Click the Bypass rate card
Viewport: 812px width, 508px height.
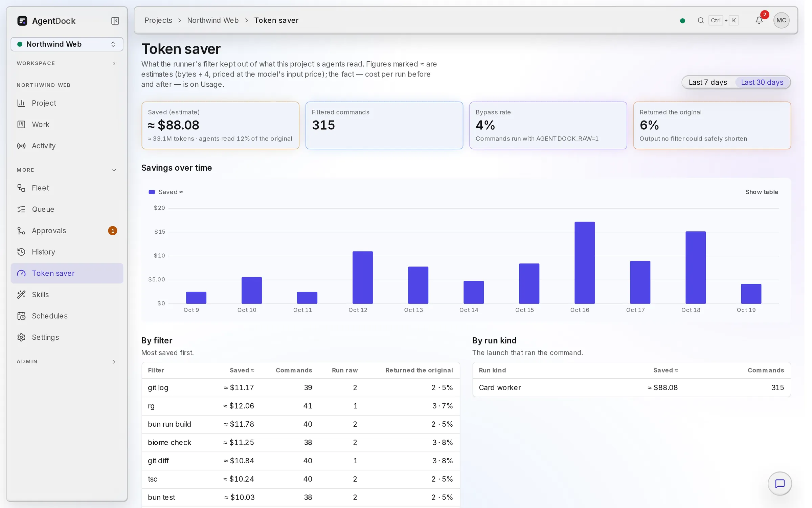548,125
